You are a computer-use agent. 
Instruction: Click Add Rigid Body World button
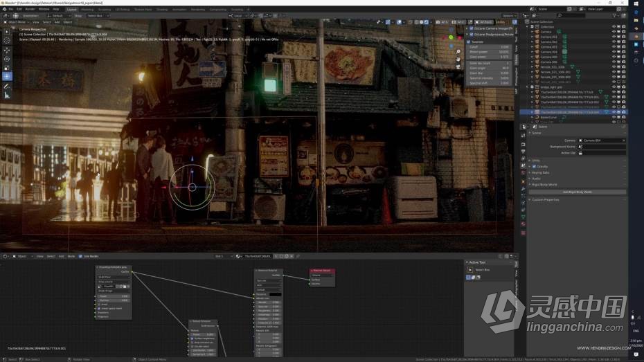[577, 192]
